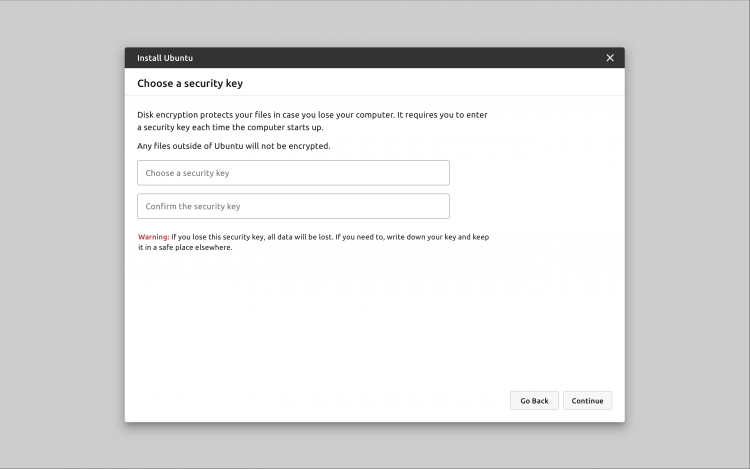The height and width of the screenshot is (469, 750).
Task: Click the it in a safe place elsewhere line
Action: coord(185,247)
